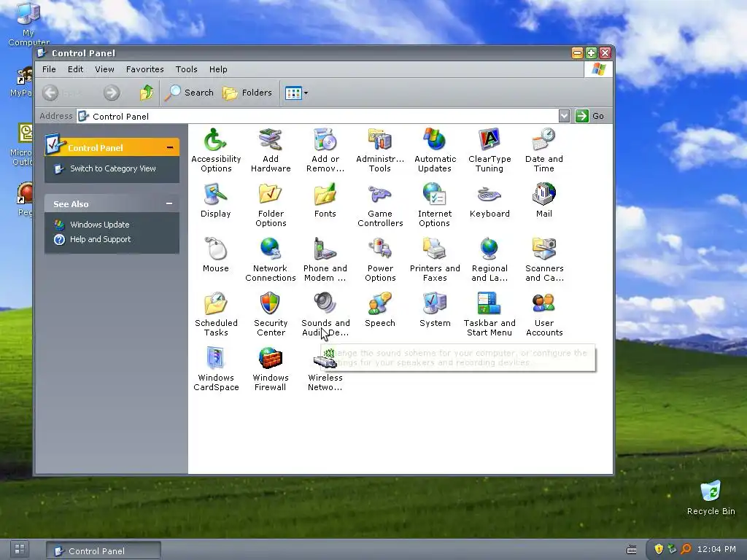Click Control Panel taskbar button

pos(104,551)
